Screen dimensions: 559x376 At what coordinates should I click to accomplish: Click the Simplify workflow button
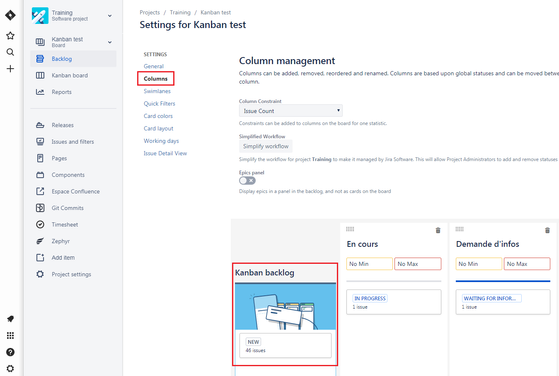[266, 146]
